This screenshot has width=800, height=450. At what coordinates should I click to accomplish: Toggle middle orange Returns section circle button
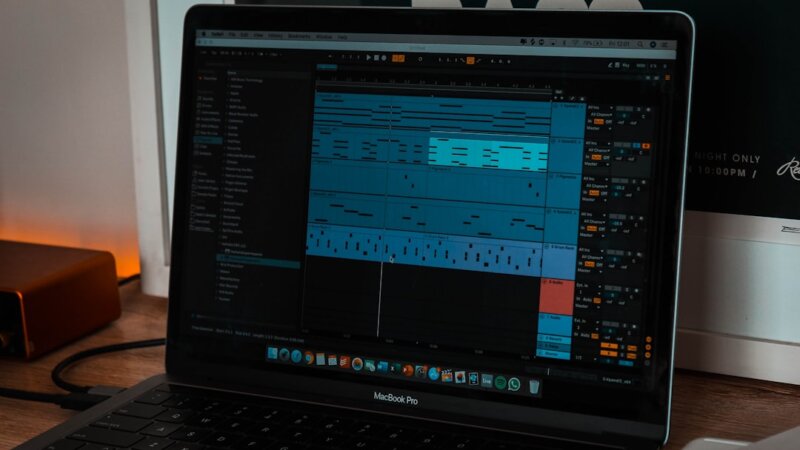[648, 347]
